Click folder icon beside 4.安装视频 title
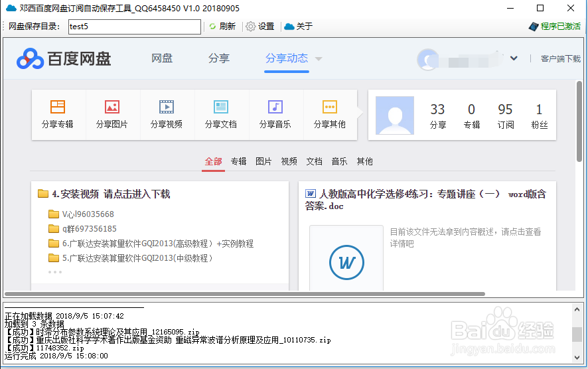This screenshot has height=369, width=588. (43, 194)
